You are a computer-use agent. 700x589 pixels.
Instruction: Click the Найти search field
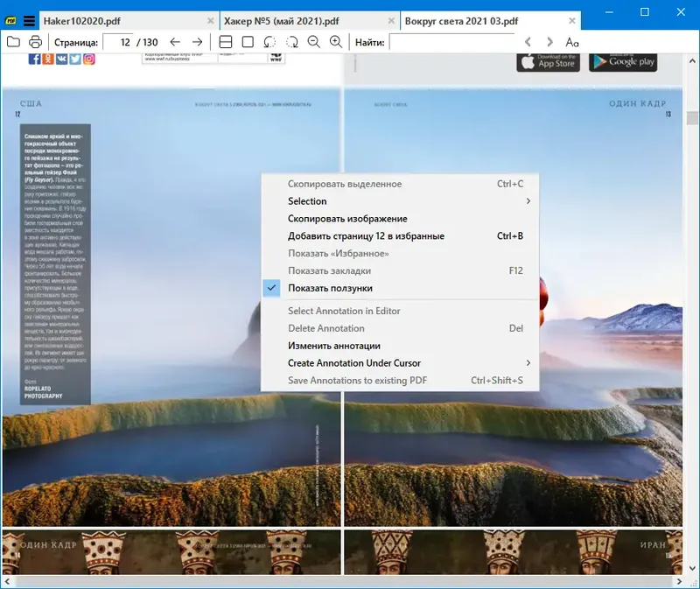pyautogui.click(x=451, y=42)
